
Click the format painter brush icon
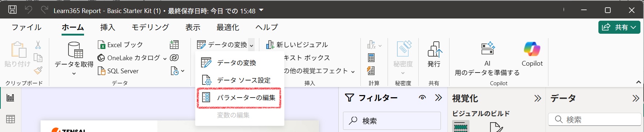coord(38,71)
